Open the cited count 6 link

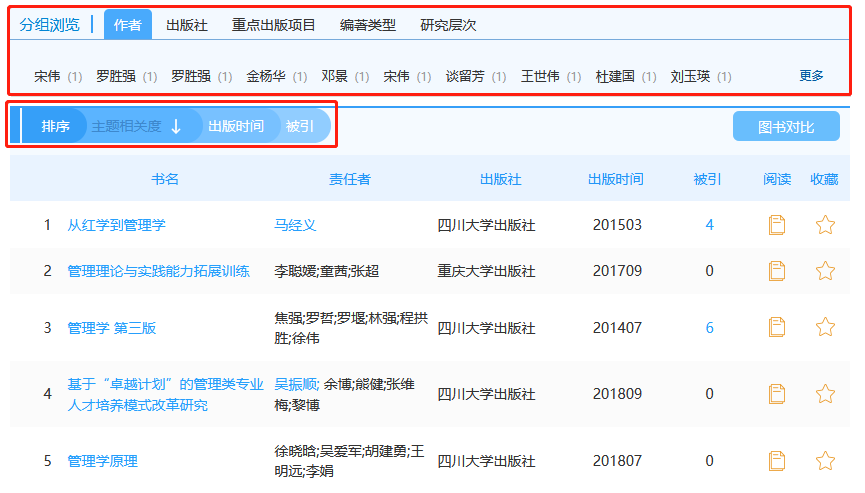click(709, 328)
